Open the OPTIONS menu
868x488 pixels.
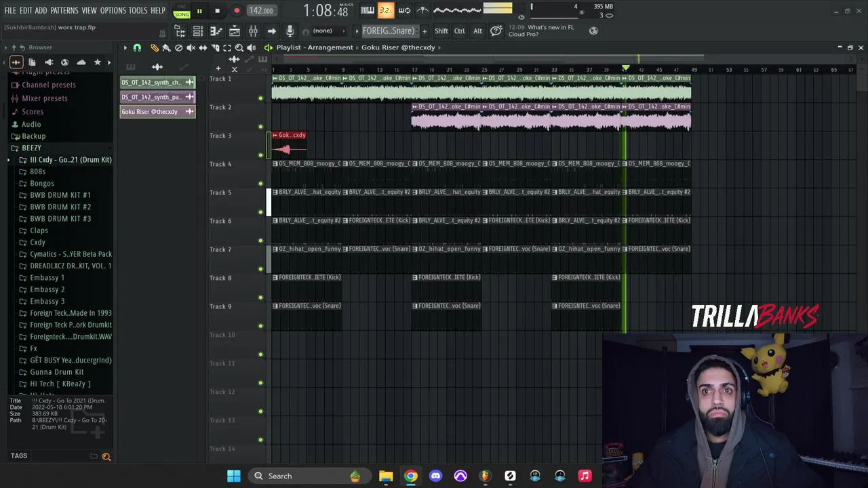[x=113, y=11]
